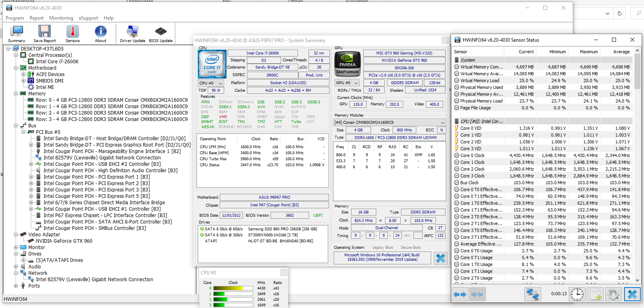The height and width of the screenshot is (308, 644).
Task: Collapse the Motherboard tree node
Action: pos(16,68)
